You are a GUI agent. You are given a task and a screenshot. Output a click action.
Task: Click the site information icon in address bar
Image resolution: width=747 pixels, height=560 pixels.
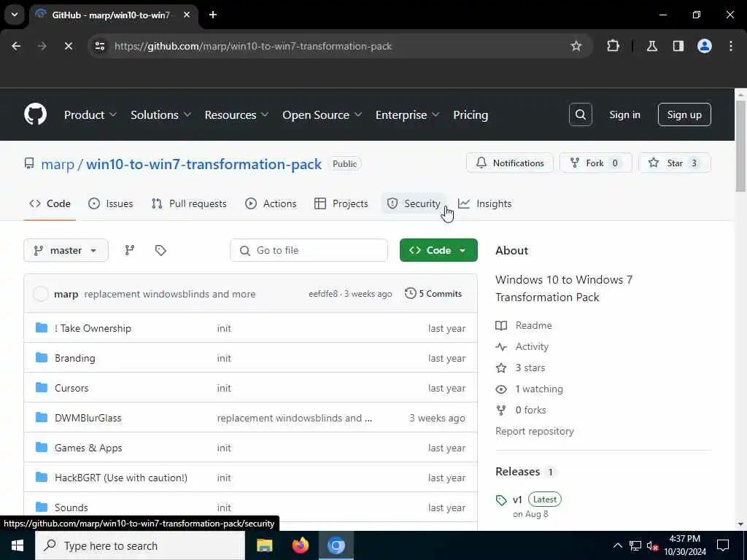point(99,46)
